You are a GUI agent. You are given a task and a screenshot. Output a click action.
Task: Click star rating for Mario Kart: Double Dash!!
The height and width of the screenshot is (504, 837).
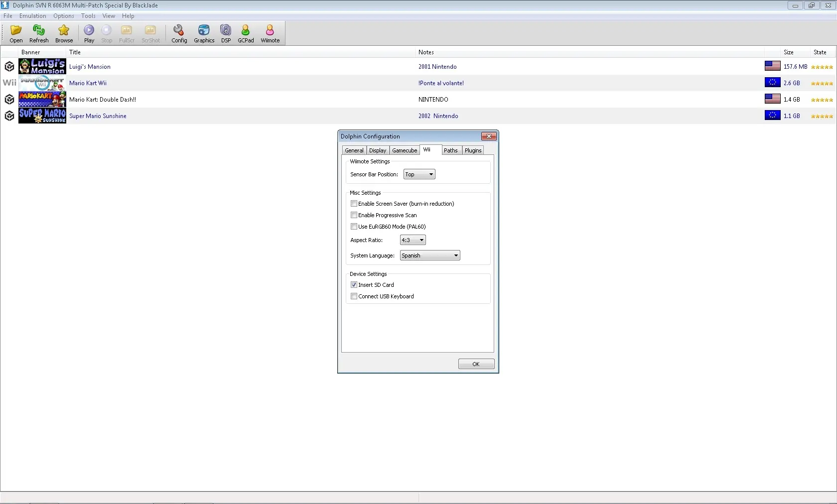pyautogui.click(x=822, y=100)
